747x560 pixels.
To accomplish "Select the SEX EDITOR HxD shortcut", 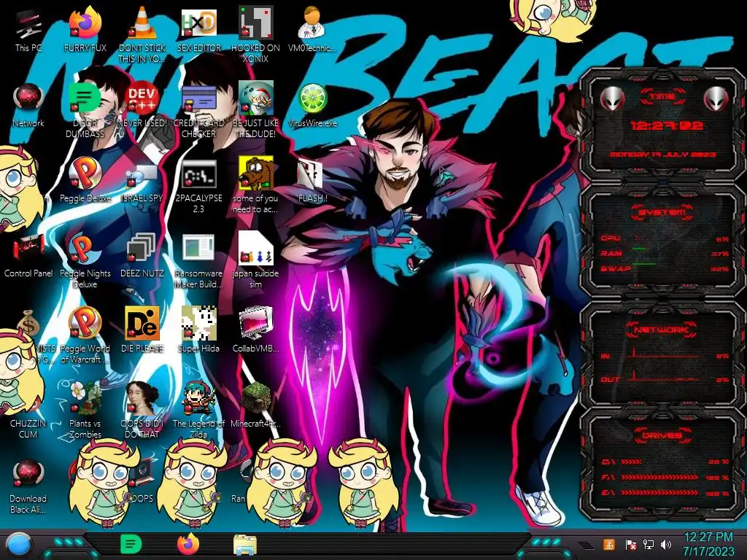I will click(x=198, y=30).
